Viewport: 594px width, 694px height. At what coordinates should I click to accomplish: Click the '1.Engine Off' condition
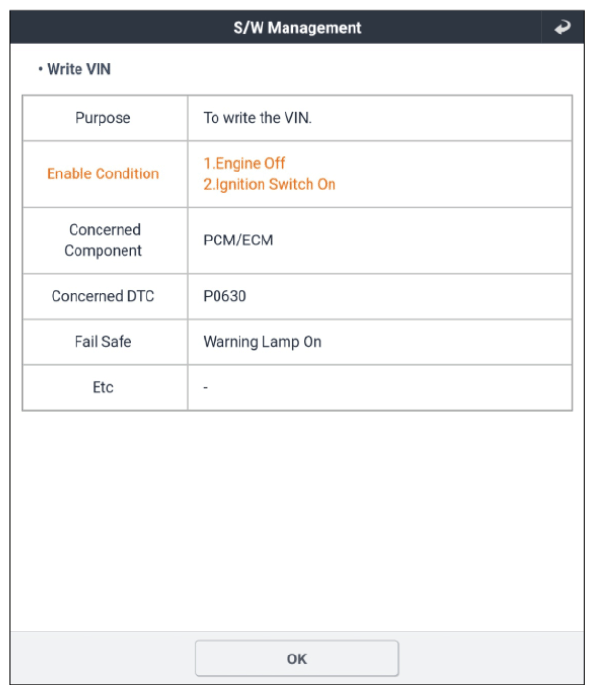coord(244,163)
